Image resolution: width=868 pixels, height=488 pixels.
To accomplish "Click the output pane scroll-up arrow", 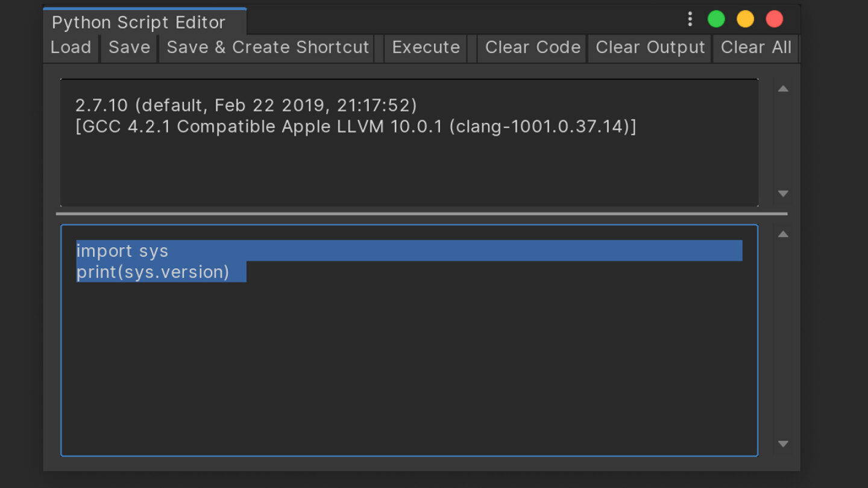I will pos(783,89).
